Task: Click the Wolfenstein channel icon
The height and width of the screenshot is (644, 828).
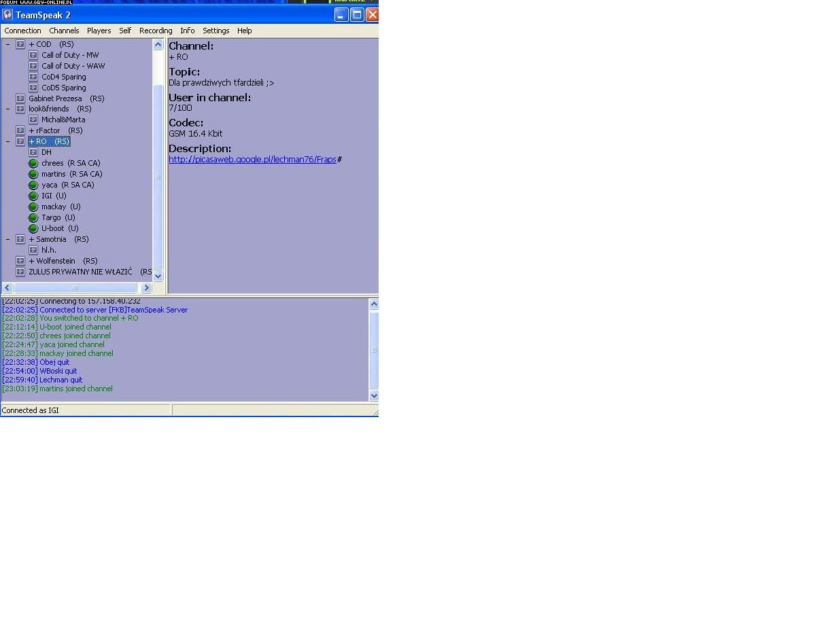Action: [20, 261]
